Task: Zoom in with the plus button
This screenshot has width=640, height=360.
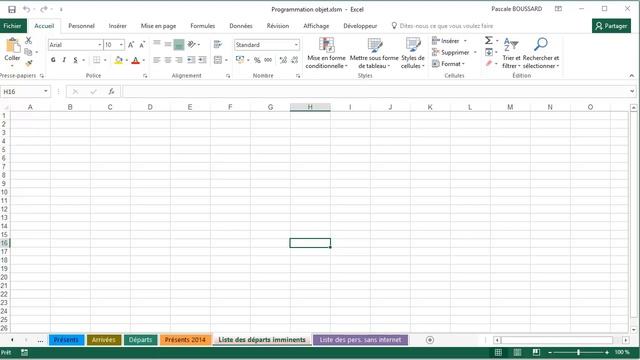Action: click(607, 352)
